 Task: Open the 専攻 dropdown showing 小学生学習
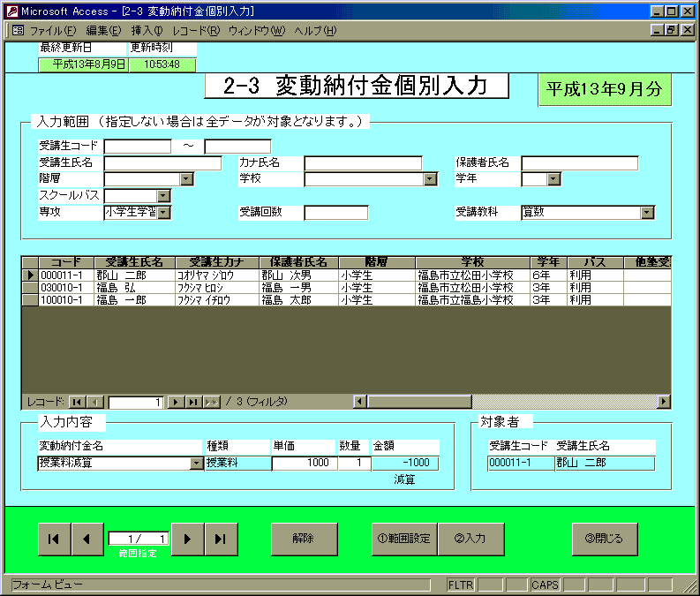coord(164,213)
